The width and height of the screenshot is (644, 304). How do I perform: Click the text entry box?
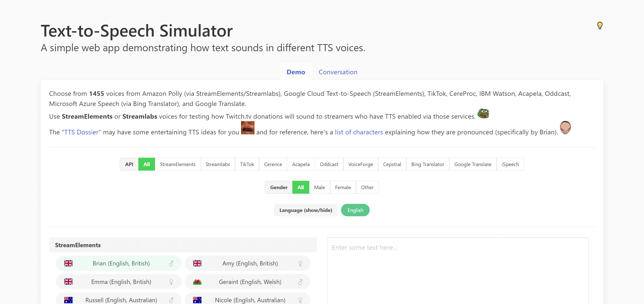[457, 271]
